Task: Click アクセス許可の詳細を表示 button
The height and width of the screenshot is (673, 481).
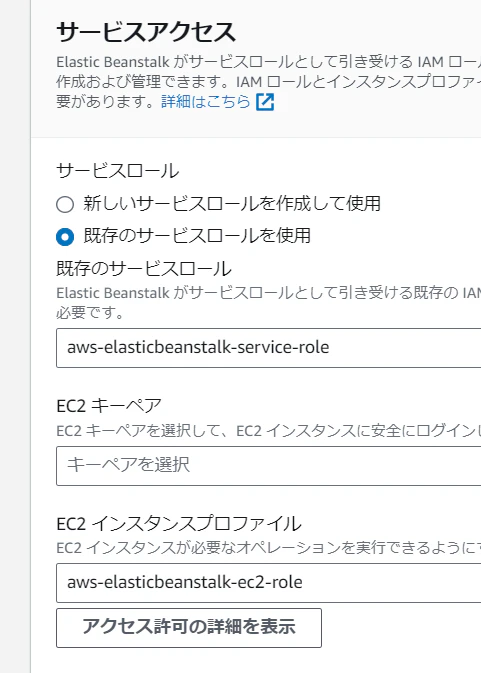Action: coord(189,628)
